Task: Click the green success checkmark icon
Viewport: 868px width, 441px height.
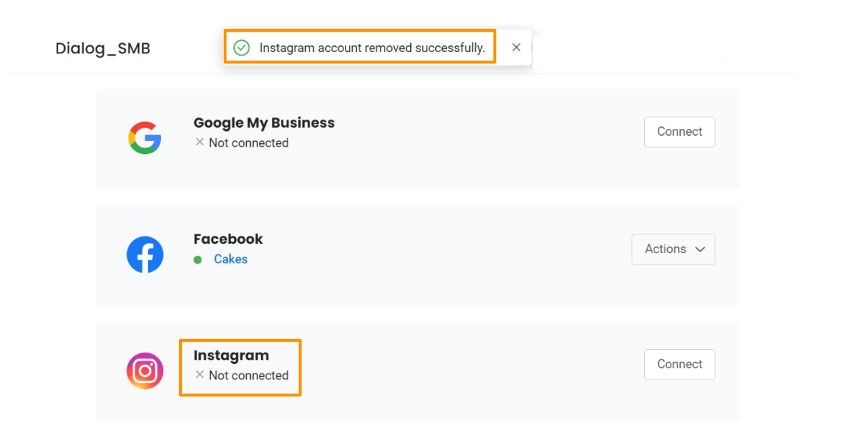Action: [241, 48]
